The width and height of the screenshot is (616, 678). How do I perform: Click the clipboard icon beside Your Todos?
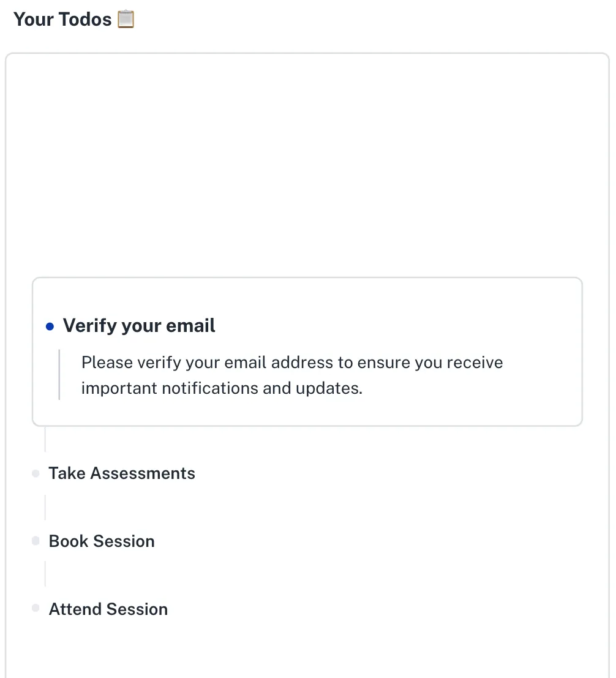[x=126, y=19]
